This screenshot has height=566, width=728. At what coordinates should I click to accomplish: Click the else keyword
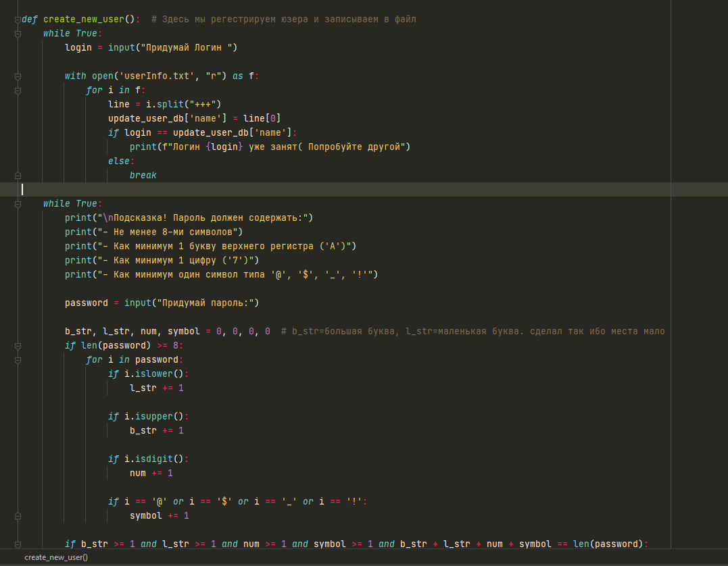coord(119,161)
